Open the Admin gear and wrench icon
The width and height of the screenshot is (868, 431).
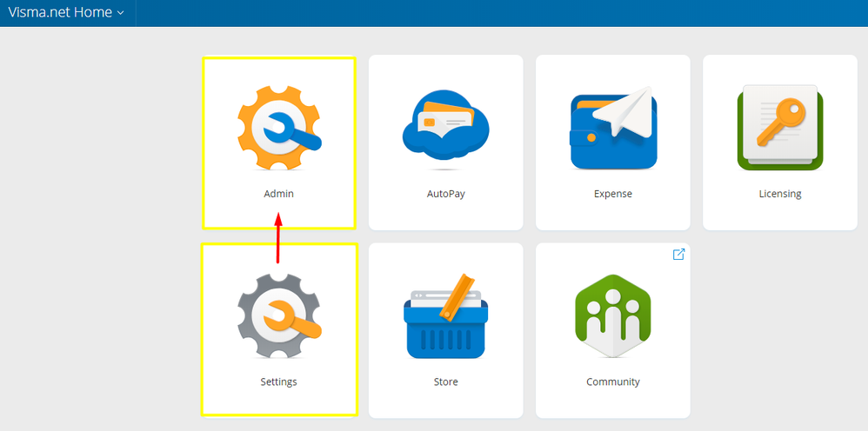[279, 128]
